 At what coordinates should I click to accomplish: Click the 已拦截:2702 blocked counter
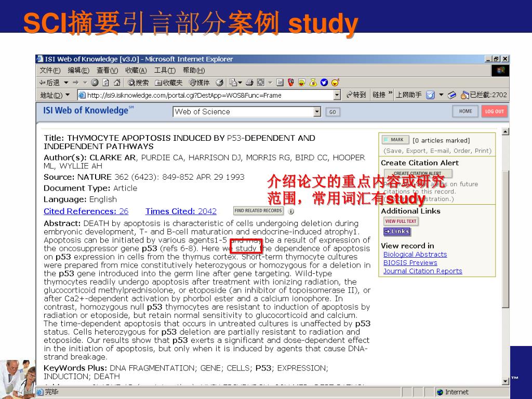point(484,95)
